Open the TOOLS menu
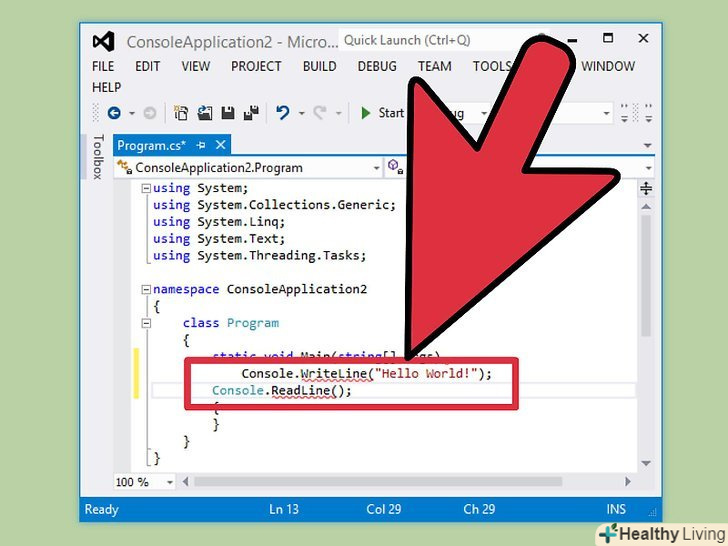This screenshot has width=728, height=546. (492, 66)
